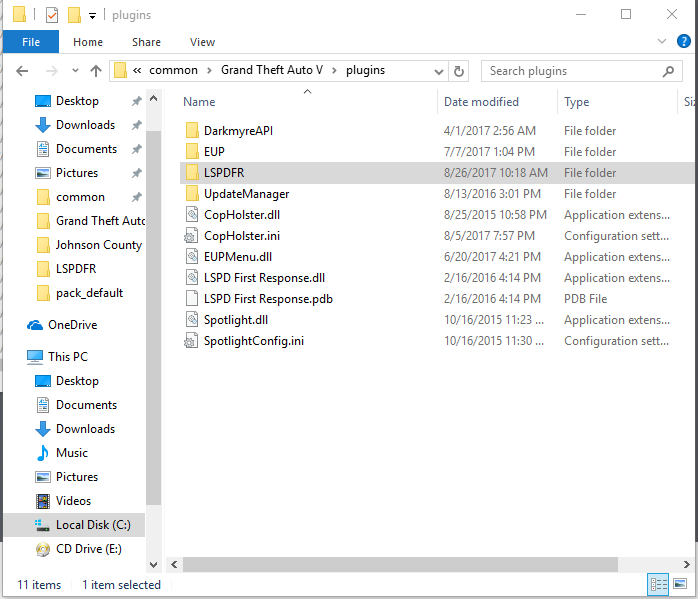Select the EUPMenu.dll file
This screenshot has height=599, width=698.
pos(238,257)
